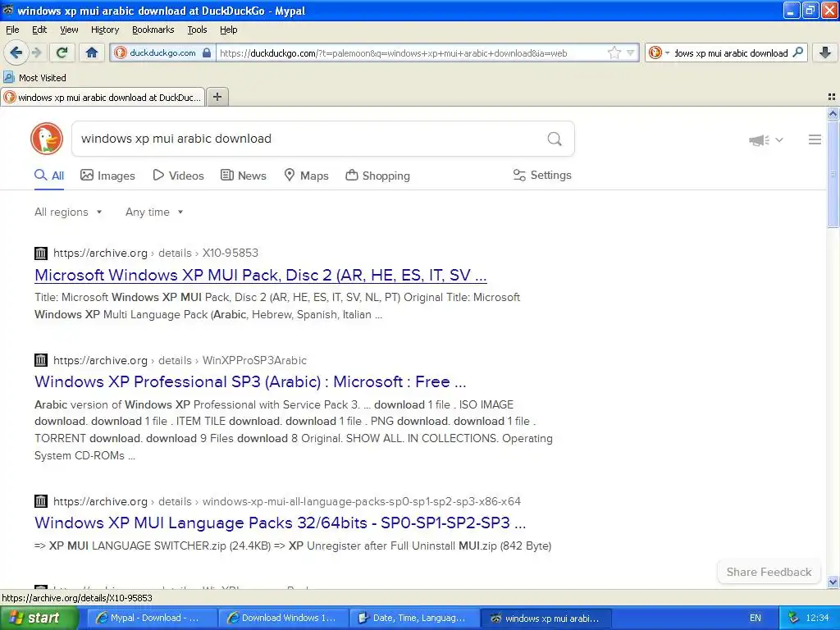Viewport: 840px width, 630px height.
Task: Switch to the Videos tab
Action: point(178,176)
